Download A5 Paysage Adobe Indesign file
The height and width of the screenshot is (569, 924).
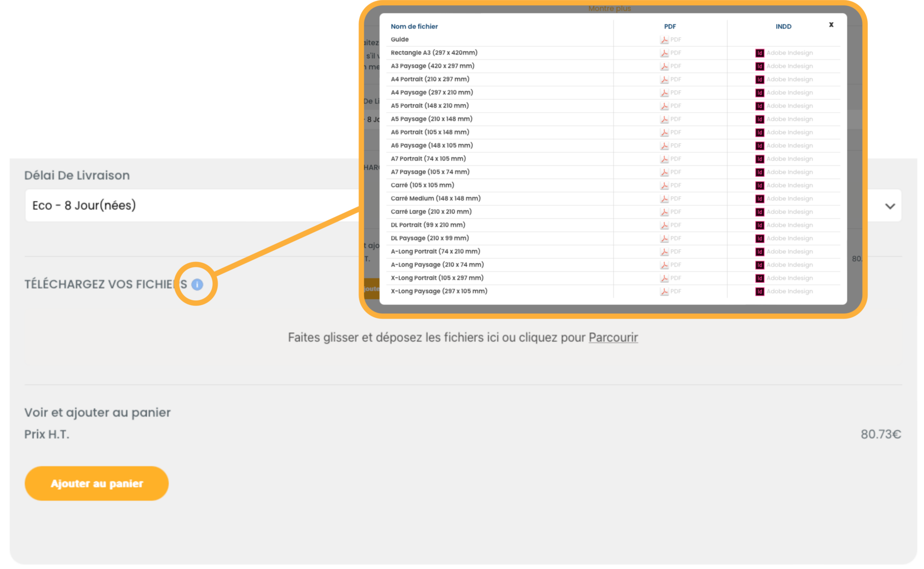784,119
